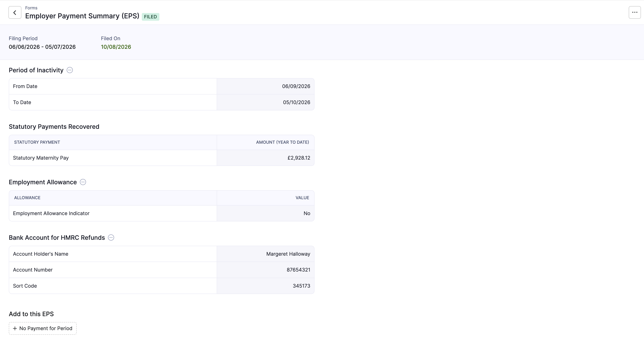Open options icon beside Employment Allowance
This screenshot has height=346, width=644.
[x=83, y=182]
